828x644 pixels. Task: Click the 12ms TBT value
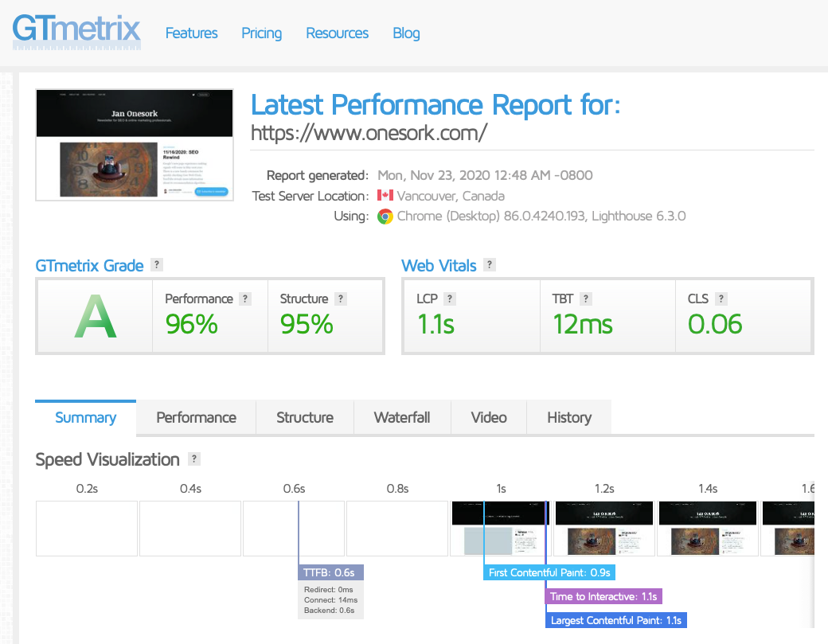(583, 324)
